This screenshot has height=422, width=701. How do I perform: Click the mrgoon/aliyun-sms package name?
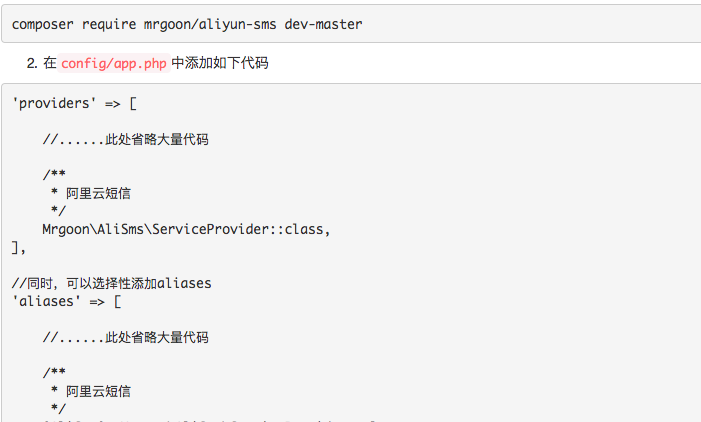210,25
